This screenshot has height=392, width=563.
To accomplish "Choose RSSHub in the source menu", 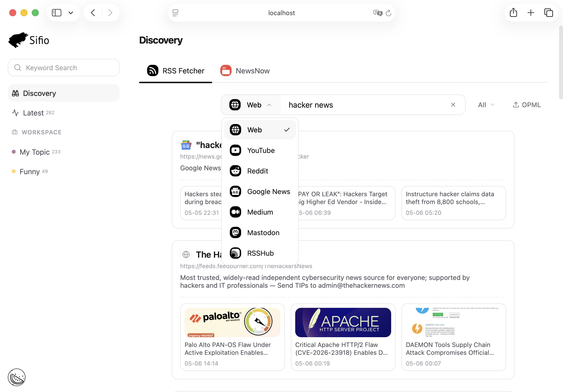I will pos(260,253).
